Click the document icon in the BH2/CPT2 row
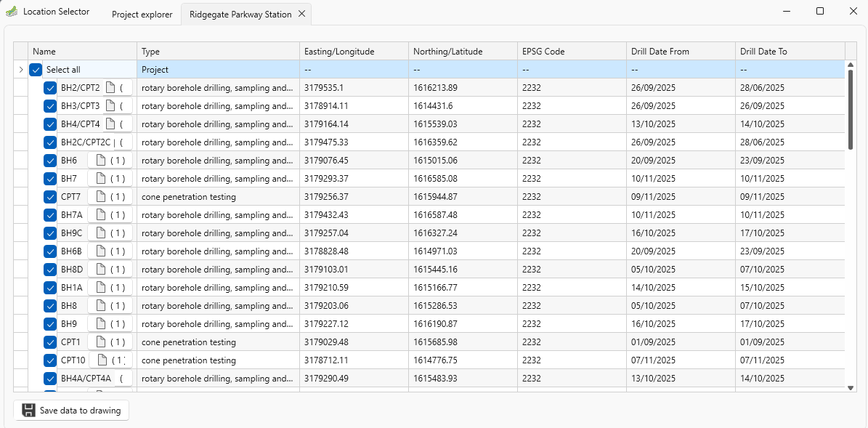 click(110, 87)
